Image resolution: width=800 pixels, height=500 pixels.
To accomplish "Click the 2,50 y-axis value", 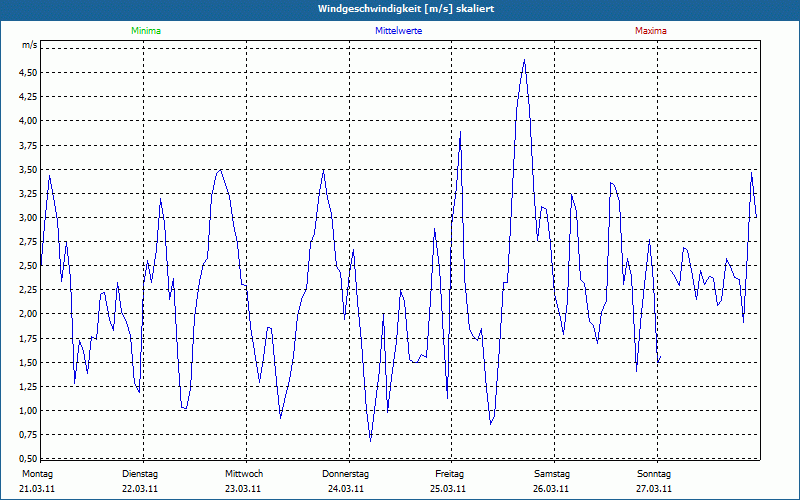I will [28, 265].
